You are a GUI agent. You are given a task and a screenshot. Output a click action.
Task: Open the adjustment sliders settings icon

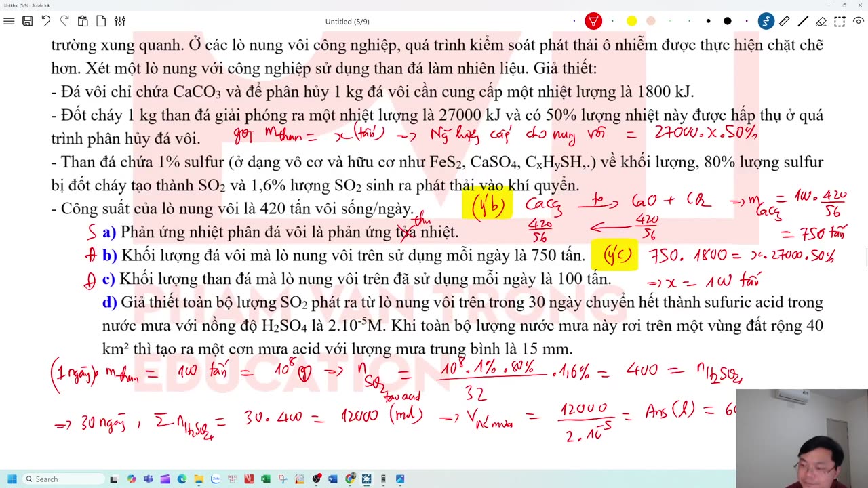(x=120, y=21)
